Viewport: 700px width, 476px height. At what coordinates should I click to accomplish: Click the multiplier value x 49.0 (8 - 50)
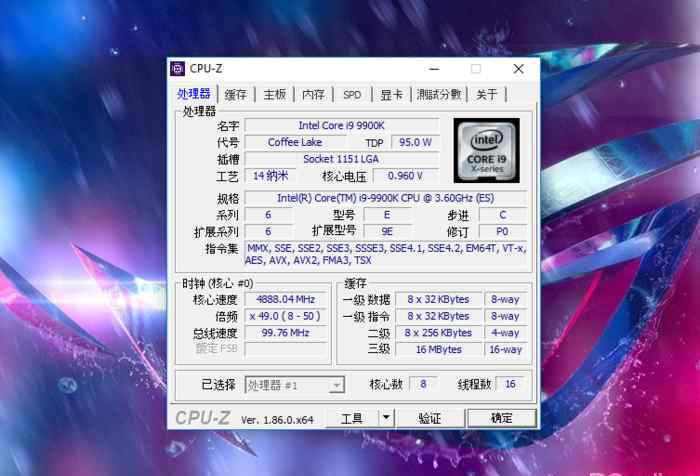click(286, 316)
